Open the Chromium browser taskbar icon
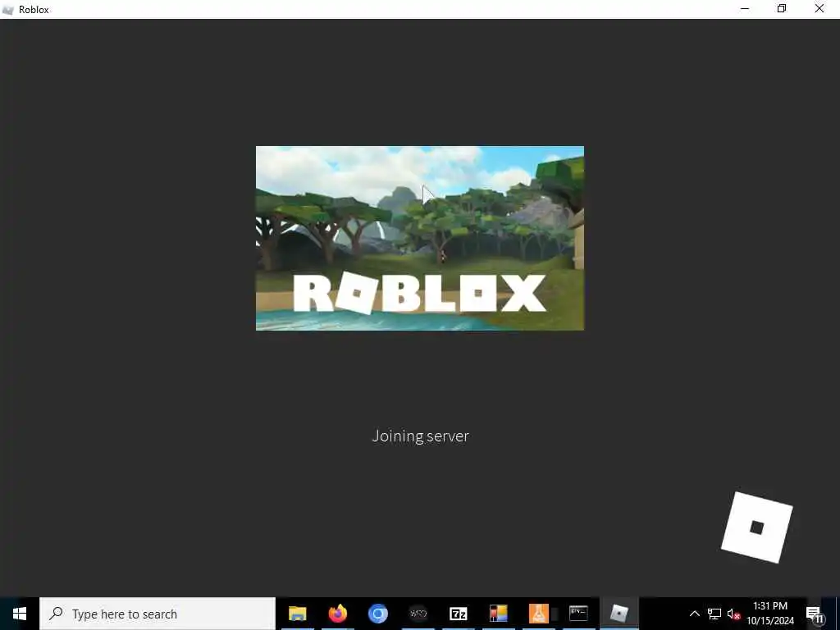 coord(377,614)
